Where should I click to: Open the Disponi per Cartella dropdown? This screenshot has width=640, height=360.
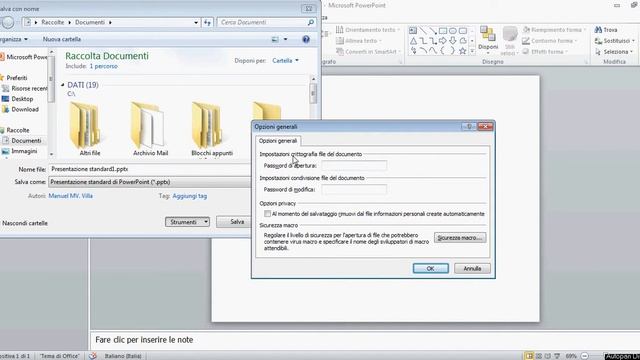(285, 60)
